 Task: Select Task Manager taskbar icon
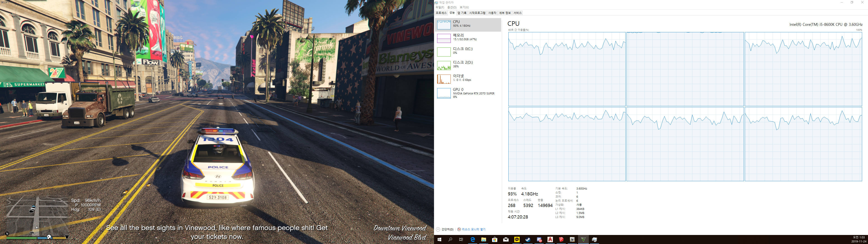point(594,240)
